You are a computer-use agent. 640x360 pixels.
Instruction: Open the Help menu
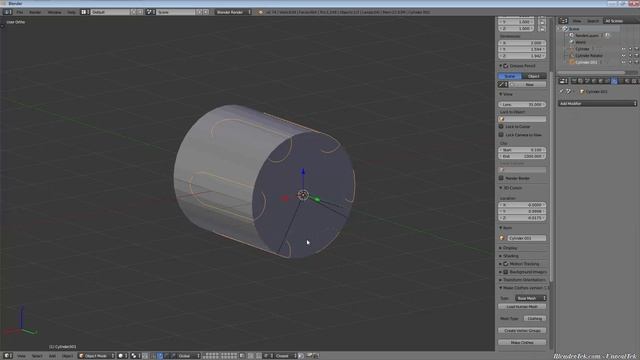pyautogui.click(x=71, y=12)
